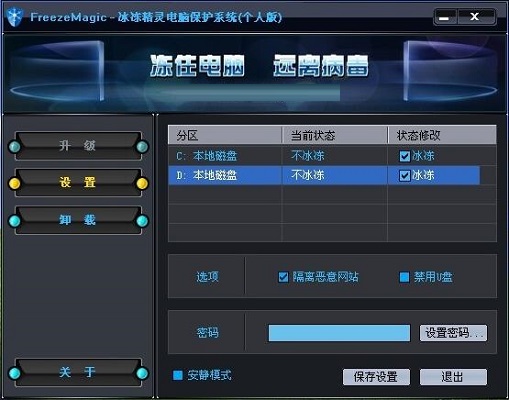The image size is (509, 400).
Task: Toggle the 冰冻 checkbox for drive C
Action: click(x=405, y=156)
